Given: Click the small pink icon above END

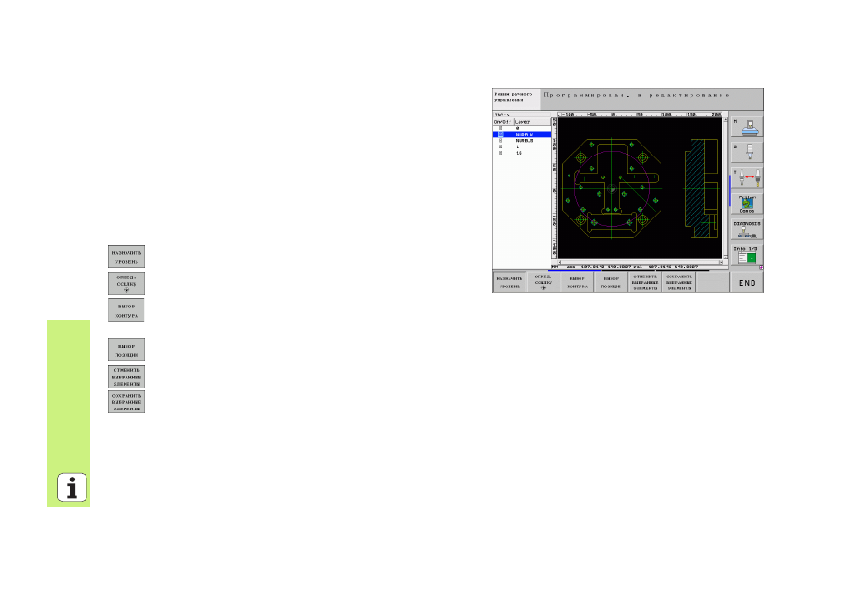Looking at the screenshot, I should [x=762, y=267].
